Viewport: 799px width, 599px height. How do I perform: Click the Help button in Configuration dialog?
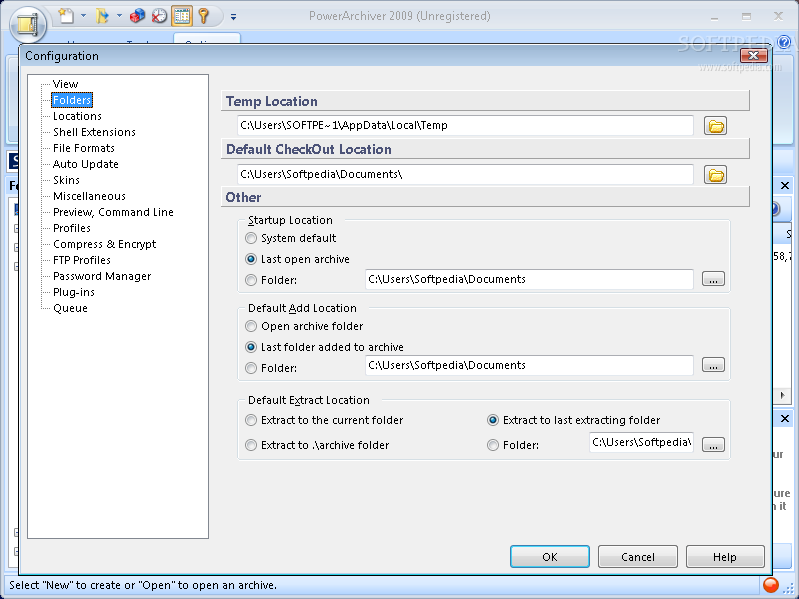coord(725,557)
